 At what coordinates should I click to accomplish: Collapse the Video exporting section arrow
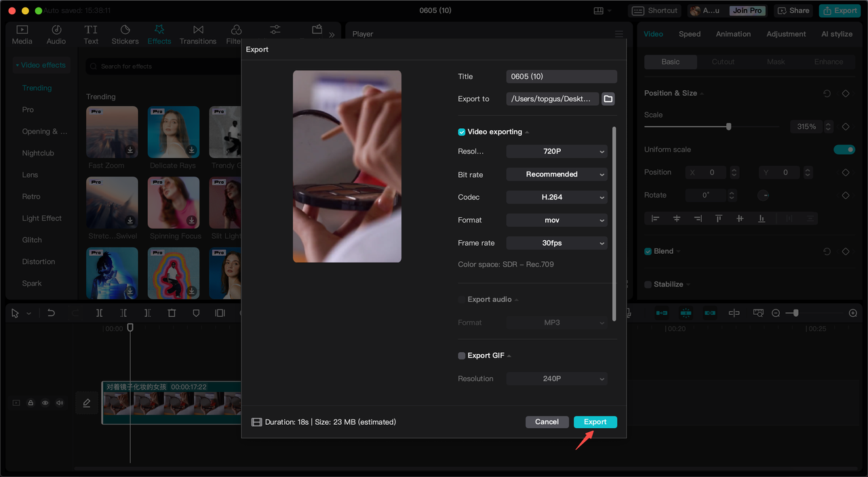(528, 132)
